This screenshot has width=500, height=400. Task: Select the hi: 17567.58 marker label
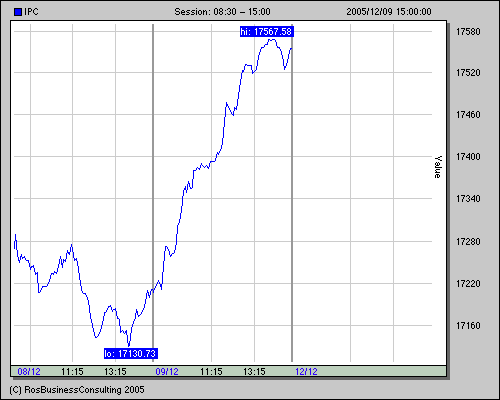(x=267, y=32)
